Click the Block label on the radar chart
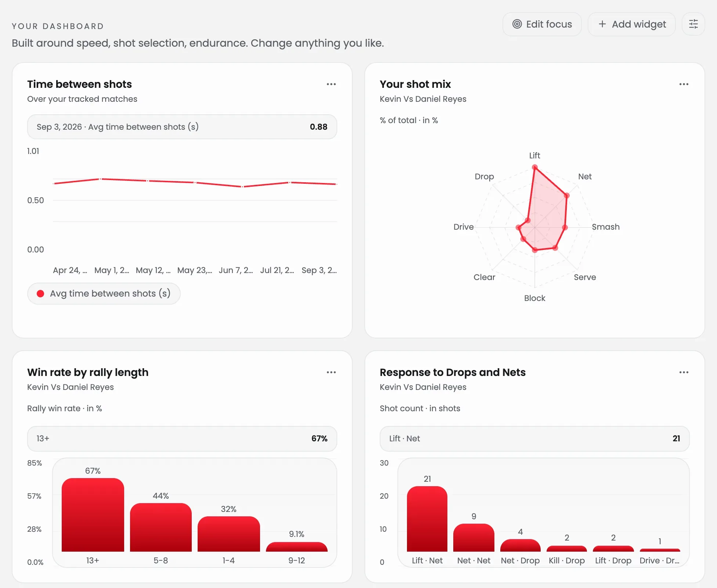 (x=535, y=298)
